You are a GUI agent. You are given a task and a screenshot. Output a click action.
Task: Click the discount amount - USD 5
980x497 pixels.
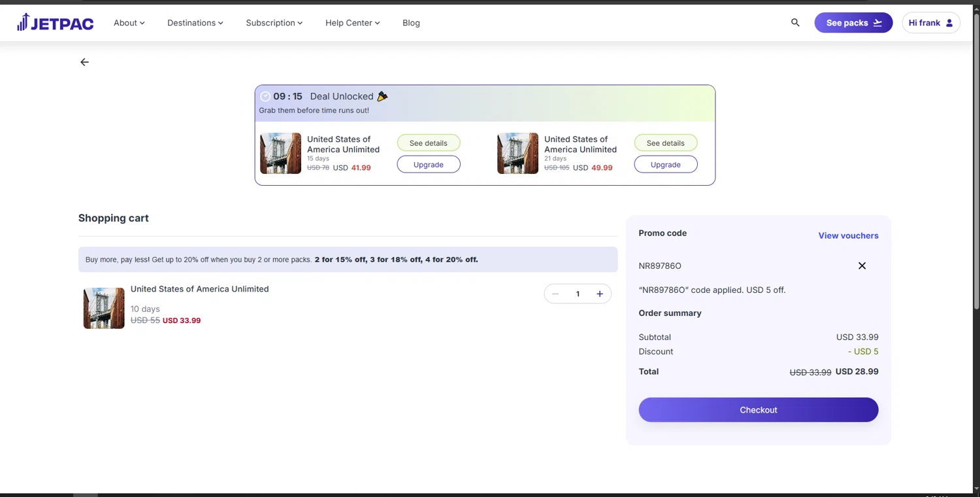(863, 351)
